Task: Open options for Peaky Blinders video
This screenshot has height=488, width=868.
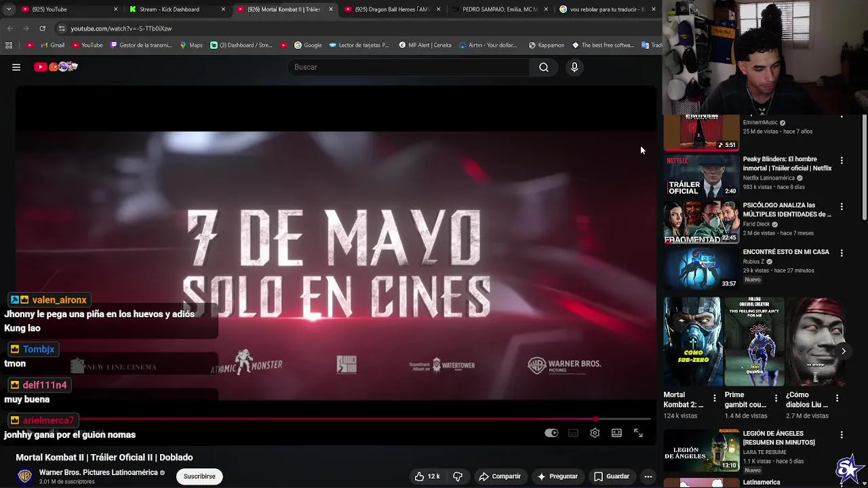Action: tap(842, 161)
